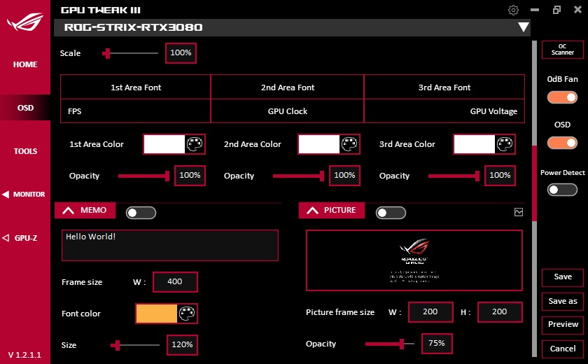Click the orange Font color swatch
The image size is (588, 364).
coord(156,314)
